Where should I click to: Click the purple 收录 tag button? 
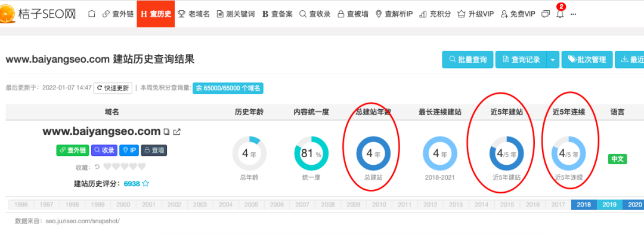104,150
